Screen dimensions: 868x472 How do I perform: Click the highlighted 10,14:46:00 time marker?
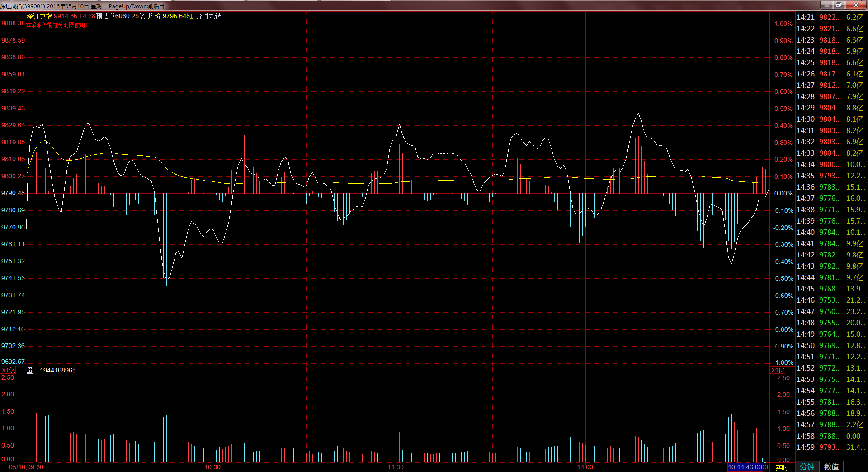745,467
